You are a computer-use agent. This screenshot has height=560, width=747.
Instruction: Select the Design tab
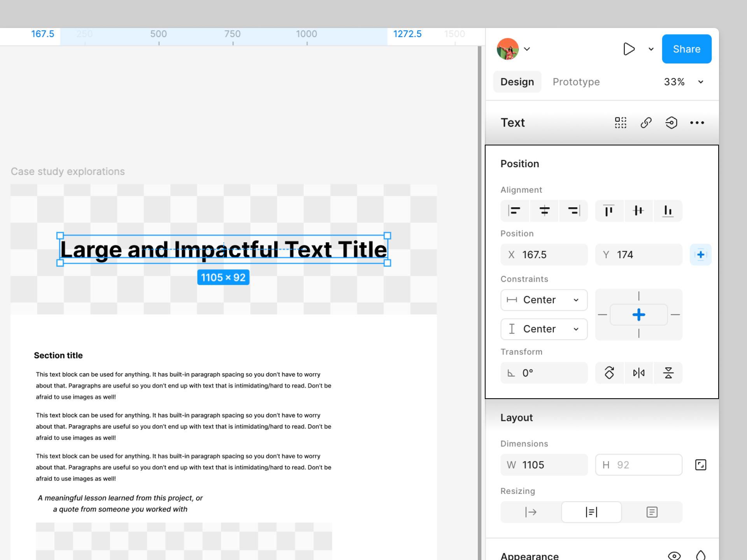point(517,82)
